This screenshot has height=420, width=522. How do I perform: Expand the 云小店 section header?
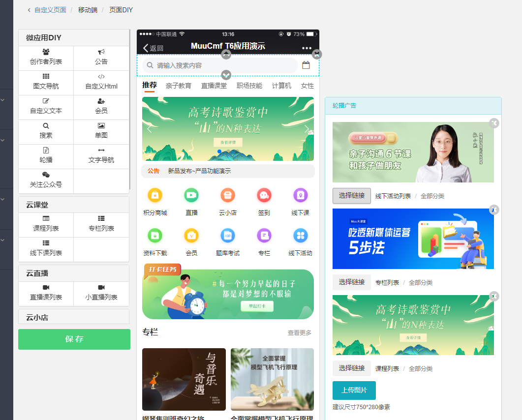(x=74, y=317)
